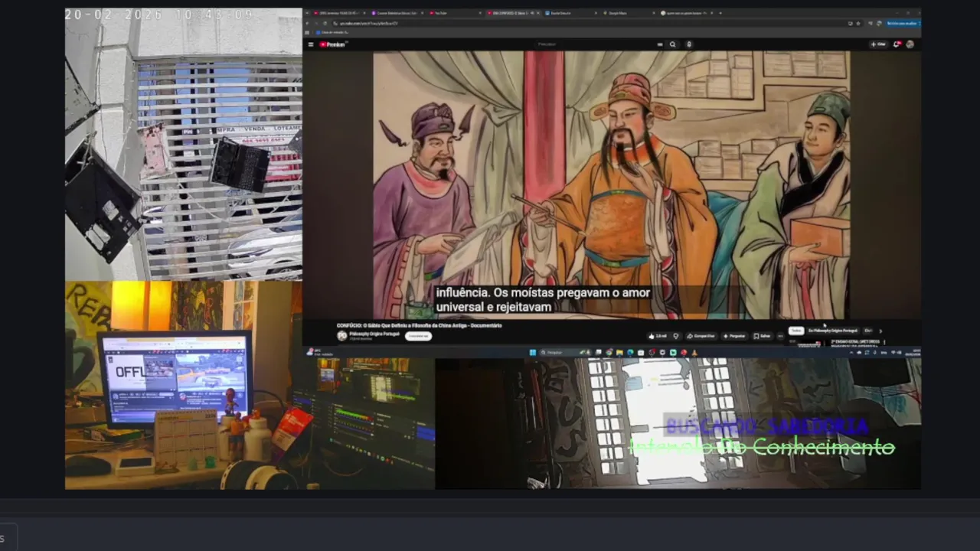Open the YouTube notifications bell

(897, 44)
